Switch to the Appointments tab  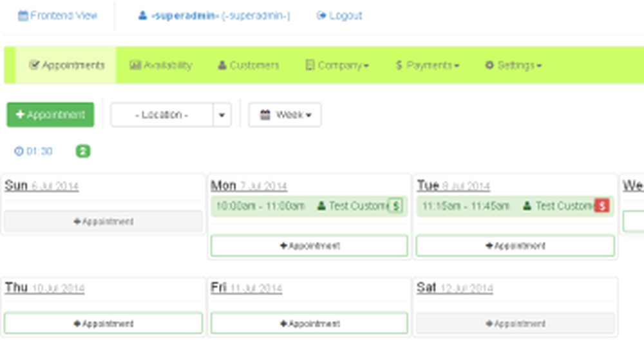[x=66, y=65]
